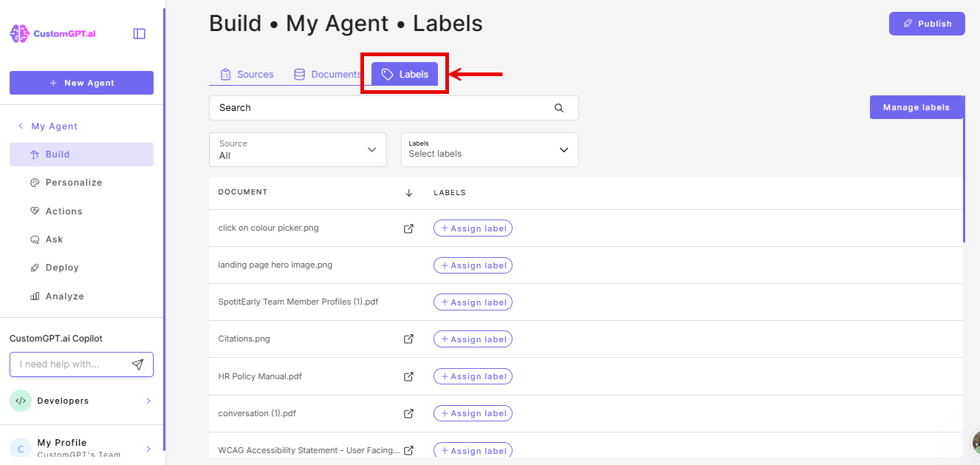Screen dimensions: 980x465
Task: Click the Personalize icon
Action: click(x=34, y=182)
